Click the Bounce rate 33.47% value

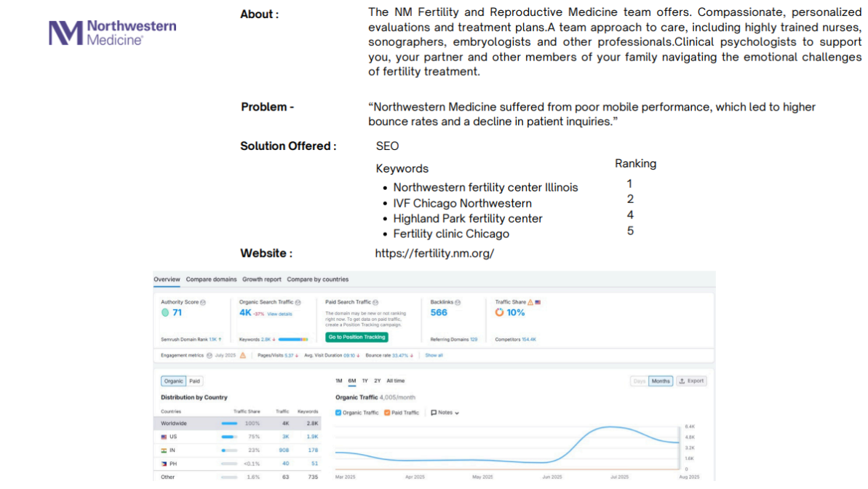400,356
